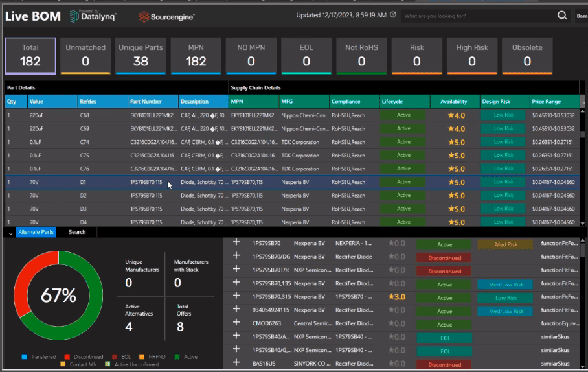Select the NO MPN card

[251, 56]
